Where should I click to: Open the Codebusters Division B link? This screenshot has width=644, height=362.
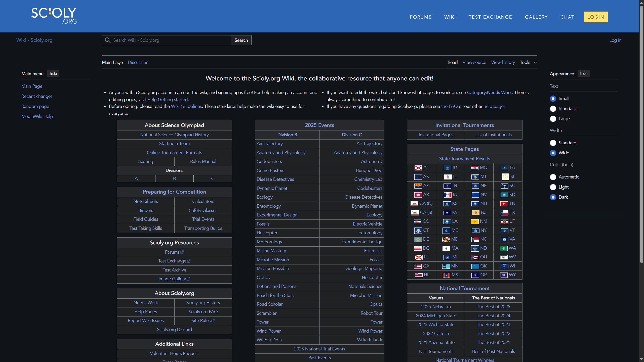269,161
